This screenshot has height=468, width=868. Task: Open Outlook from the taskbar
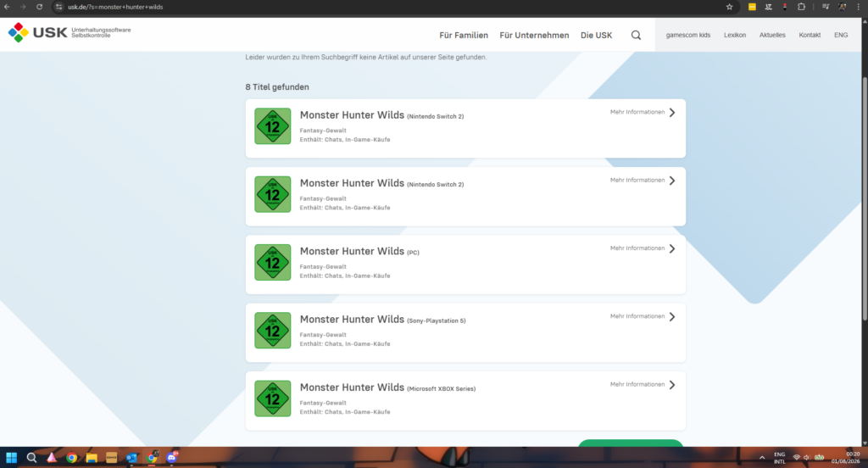point(131,458)
